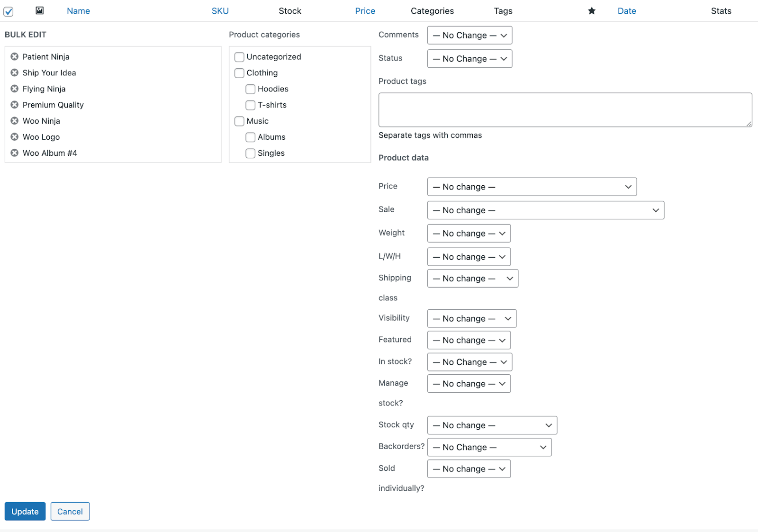
Task: Click the Update button
Action: (25, 511)
